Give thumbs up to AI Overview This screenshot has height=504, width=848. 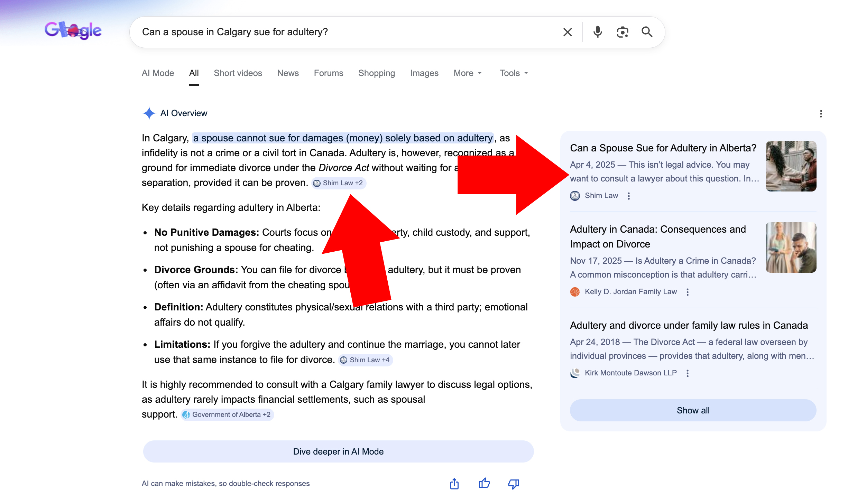coord(484,484)
